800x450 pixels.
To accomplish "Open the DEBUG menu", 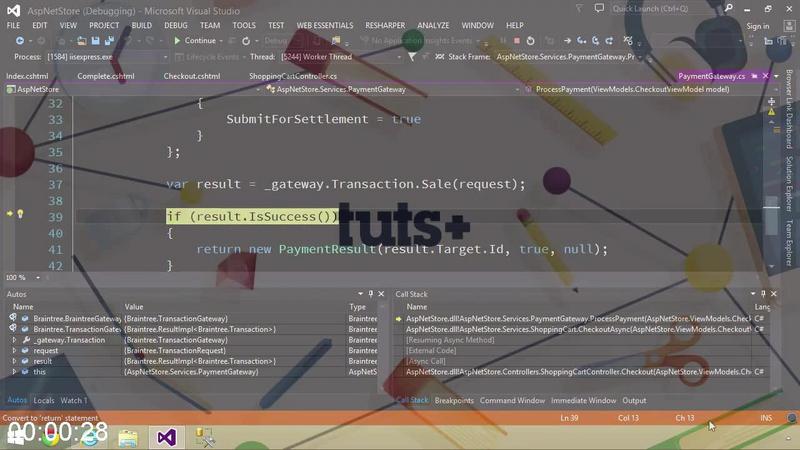I will 176,25.
